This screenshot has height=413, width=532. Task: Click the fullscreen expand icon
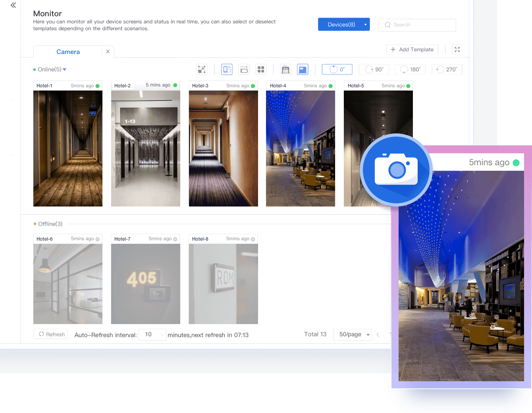click(x=457, y=50)
